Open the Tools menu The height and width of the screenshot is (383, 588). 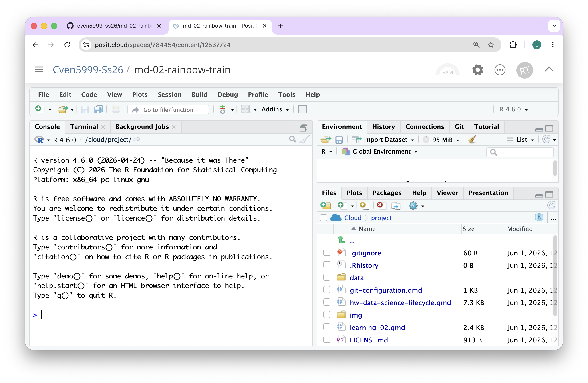point(287,95)
